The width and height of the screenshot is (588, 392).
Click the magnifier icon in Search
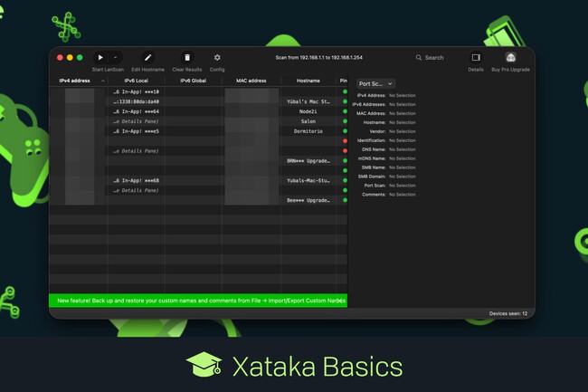419,57
